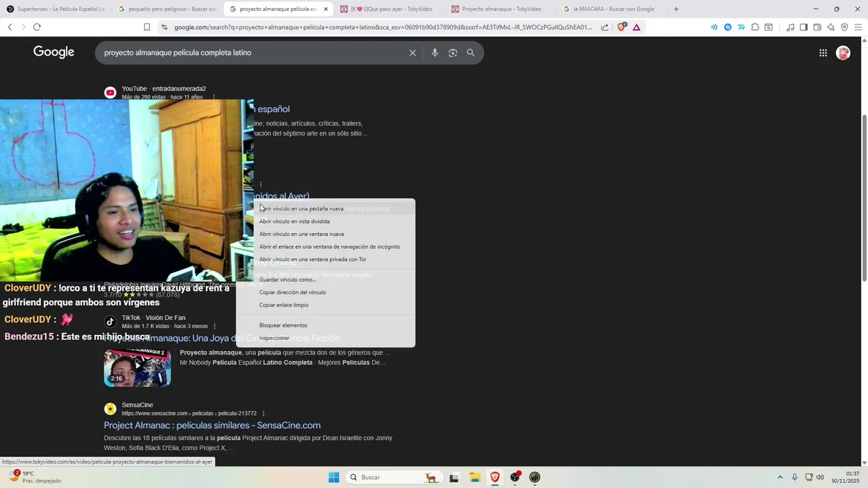The height and width of the screenshot is (488, 868).
Task: Show hidden system tray icons chevron
Action: pyautogui.click(x=780, y=477)
